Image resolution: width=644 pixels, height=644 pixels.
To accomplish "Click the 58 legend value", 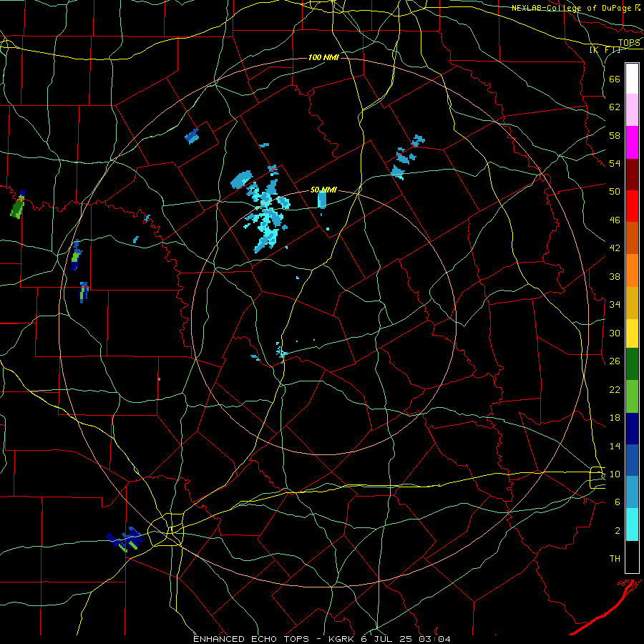I will pyautogui.click(x=615, y=135).
